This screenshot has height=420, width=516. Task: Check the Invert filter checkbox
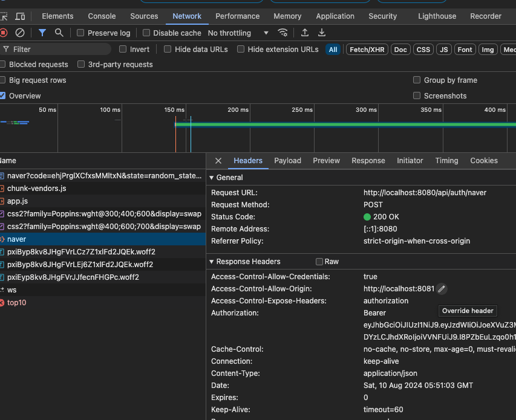pyautogui.click(x=123, y=50)
